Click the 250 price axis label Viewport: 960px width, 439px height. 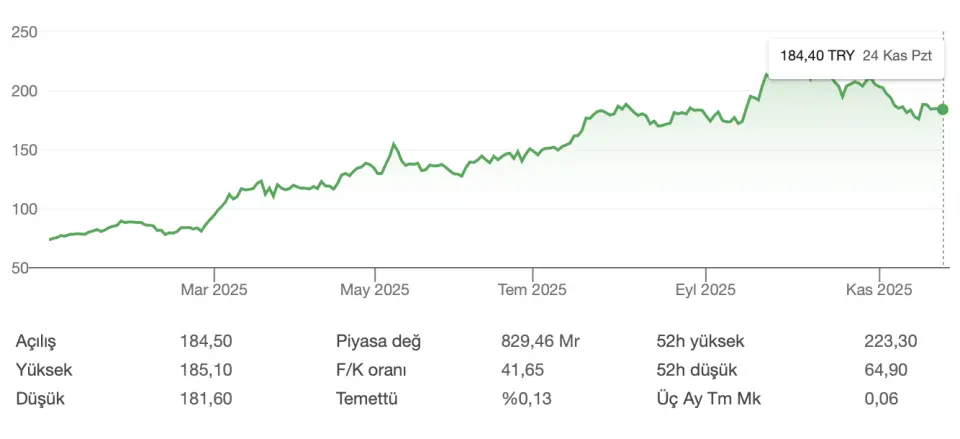(24, 32)
